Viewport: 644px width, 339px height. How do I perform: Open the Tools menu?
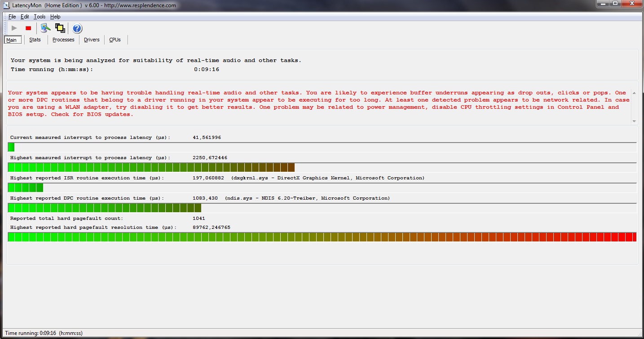(40, 17)
